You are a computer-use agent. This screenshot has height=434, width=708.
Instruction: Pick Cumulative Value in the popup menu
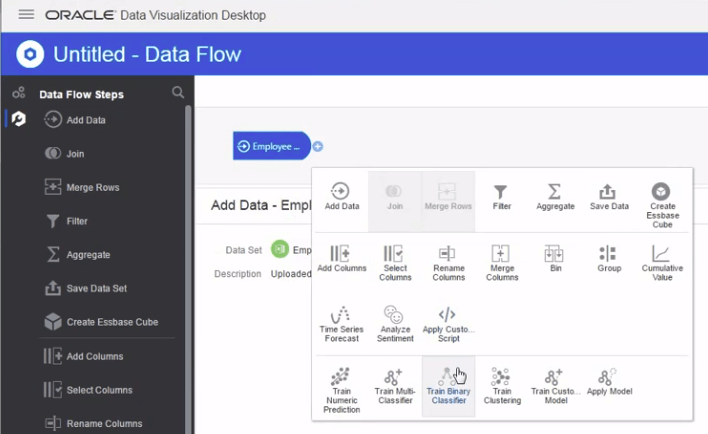(x=662, y=263)
